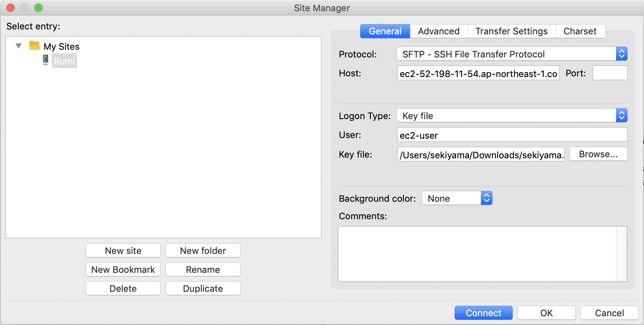
Task: Open the Advanced tab
Action: (439, 31)
